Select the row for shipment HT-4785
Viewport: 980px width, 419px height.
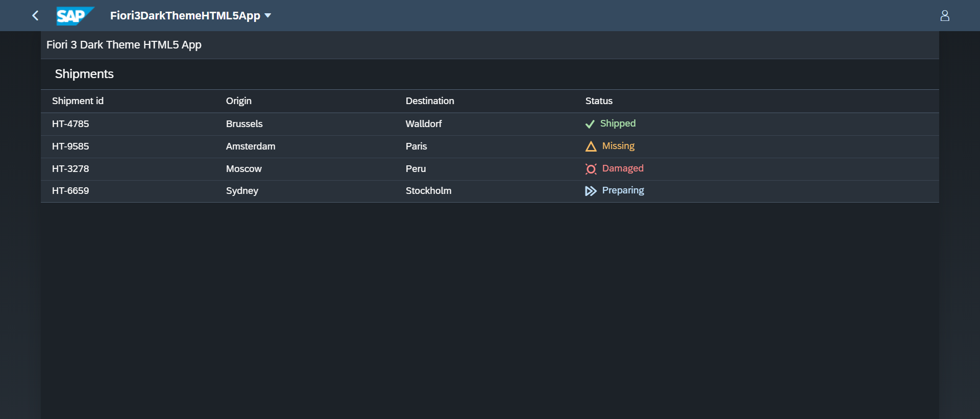70,124
